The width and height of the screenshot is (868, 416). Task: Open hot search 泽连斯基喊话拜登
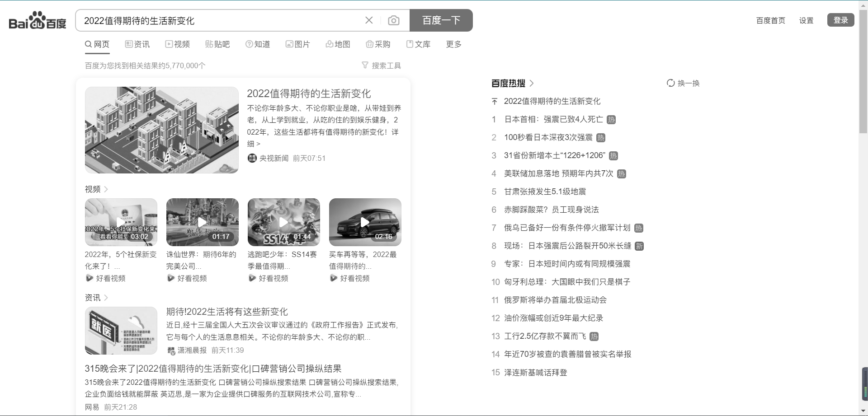click(x=536, y=373)
